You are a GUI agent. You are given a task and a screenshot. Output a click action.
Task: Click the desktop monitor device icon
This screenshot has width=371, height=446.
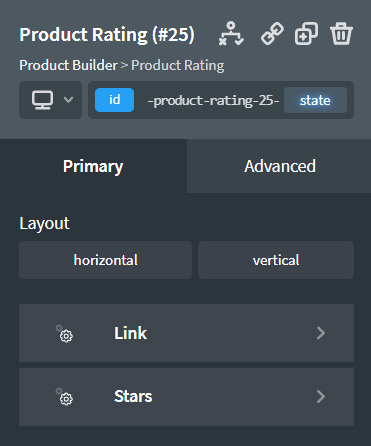[x=42, y=100]
